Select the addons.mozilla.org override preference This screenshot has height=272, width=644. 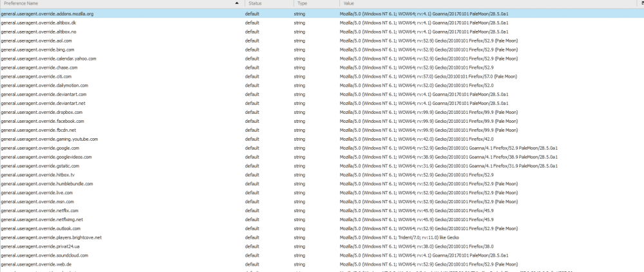pyautogui.click(x=47, y=14)
